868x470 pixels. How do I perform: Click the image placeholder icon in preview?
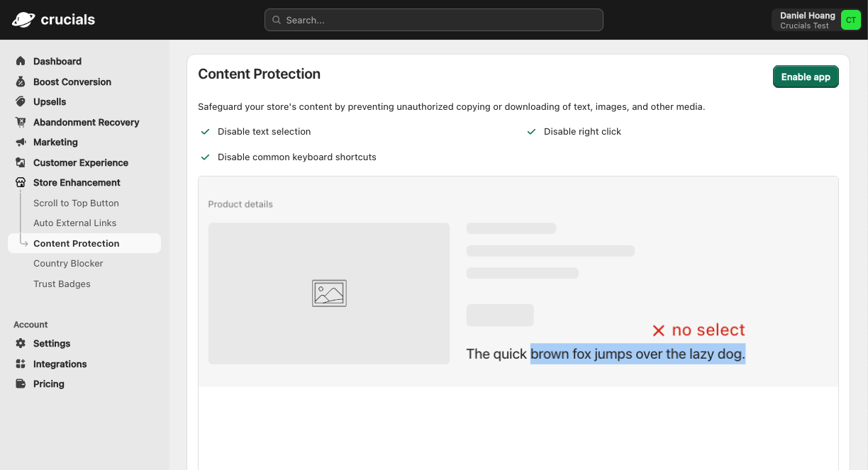(329, 293)
